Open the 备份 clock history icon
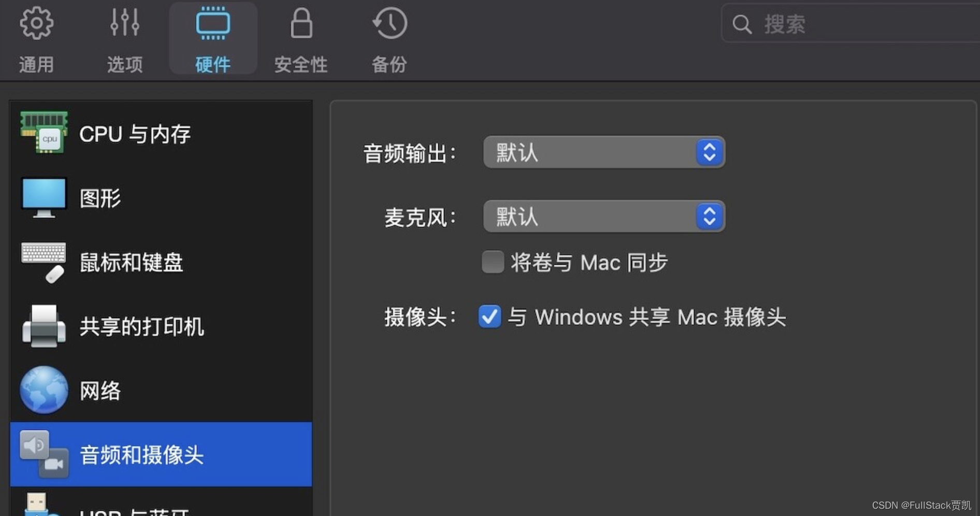Viewport: 980px width, 516px height. (x=390, y=23)
